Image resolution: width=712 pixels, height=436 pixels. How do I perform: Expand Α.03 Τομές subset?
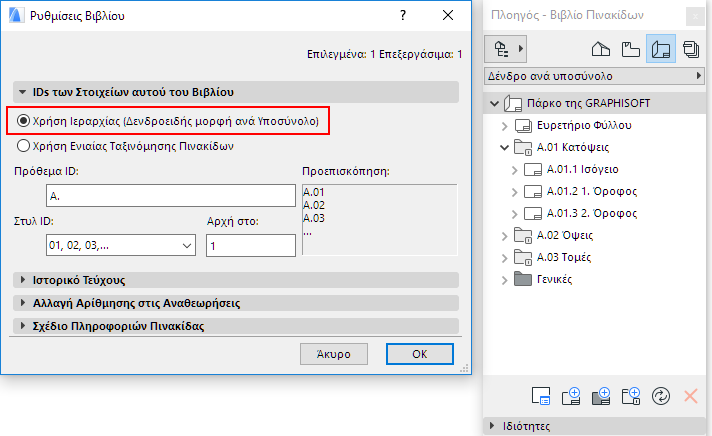[504, 258]
